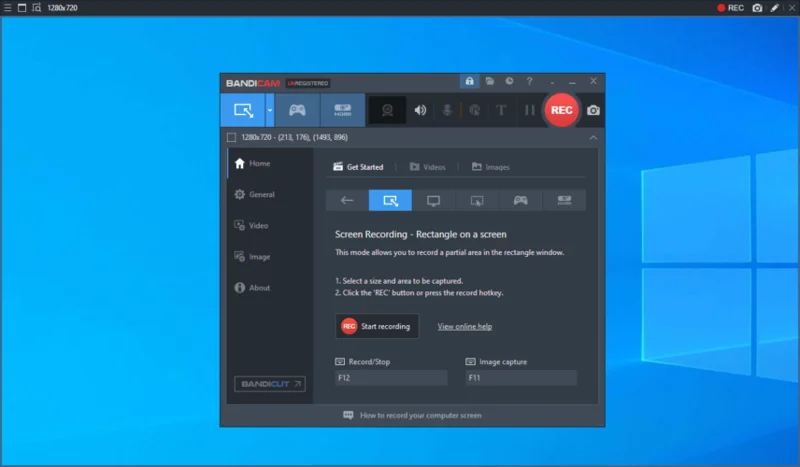800x467 pixels.
Task: Open the Video settings section
Action: coord(270,226)
